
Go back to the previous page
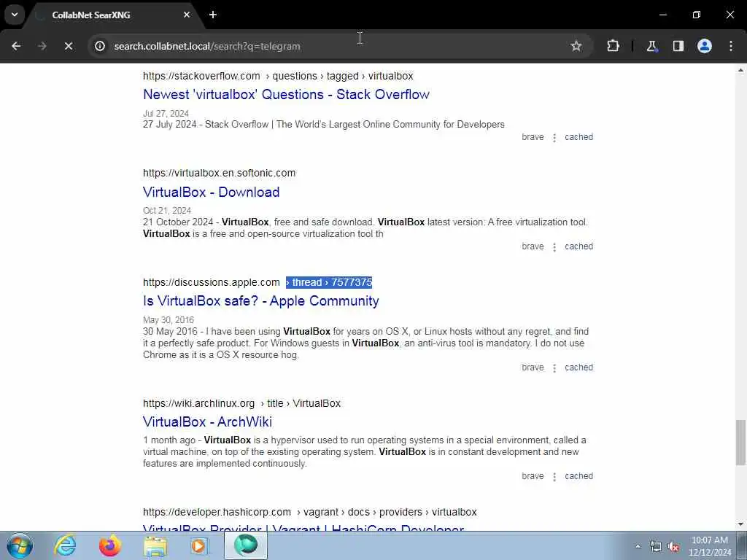tap(16, 46)
